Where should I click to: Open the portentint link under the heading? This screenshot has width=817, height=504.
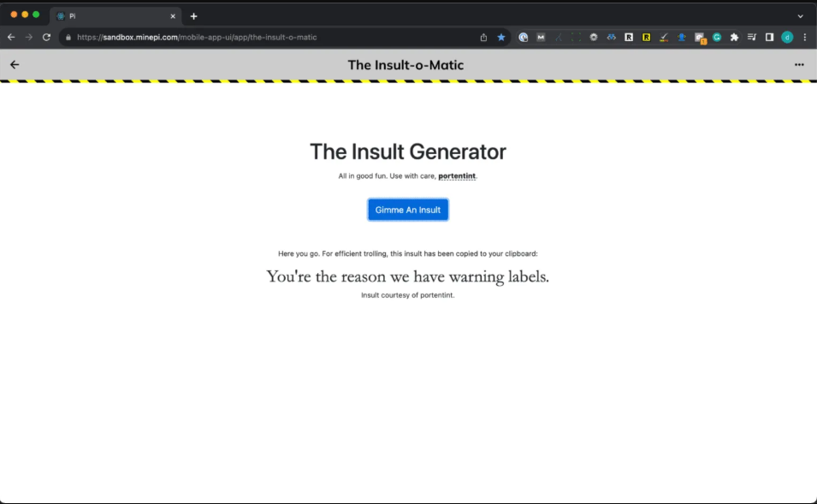[x=457, y=176]
